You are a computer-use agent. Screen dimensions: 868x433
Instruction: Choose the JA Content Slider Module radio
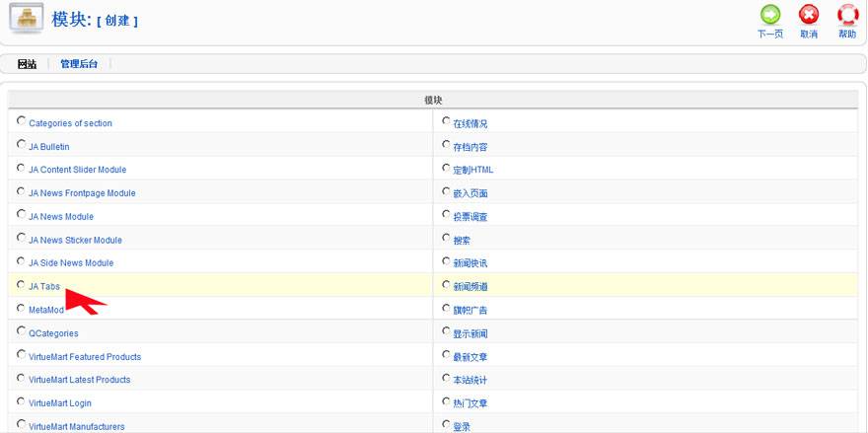[21, 168]
